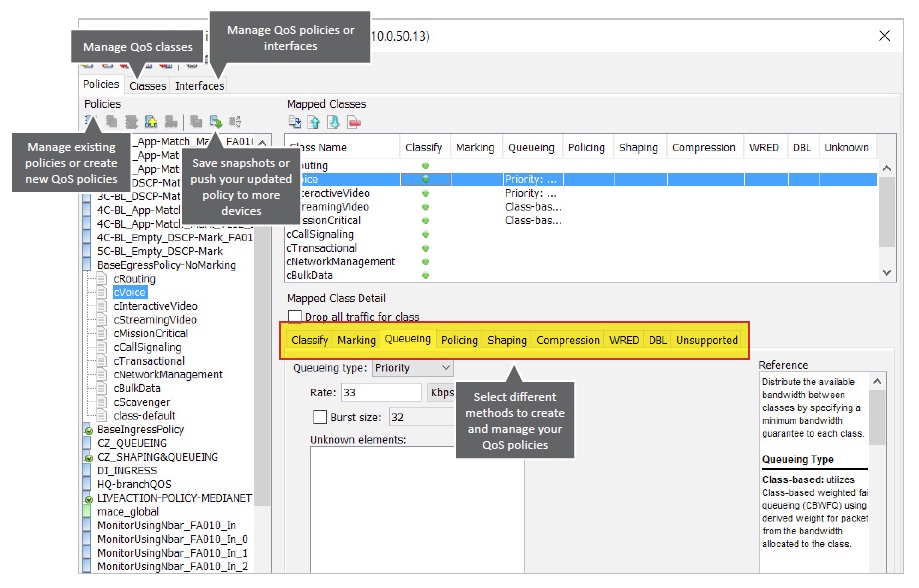919x588 pixels.
Task: Click the red remove mapped class icon
Action: (x=353, y=122)
